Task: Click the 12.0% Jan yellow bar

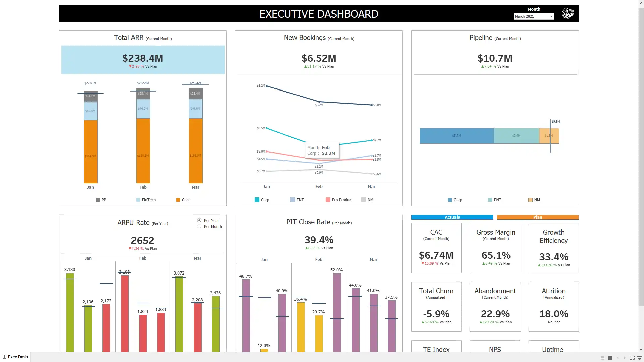Action: coord(264,350)
